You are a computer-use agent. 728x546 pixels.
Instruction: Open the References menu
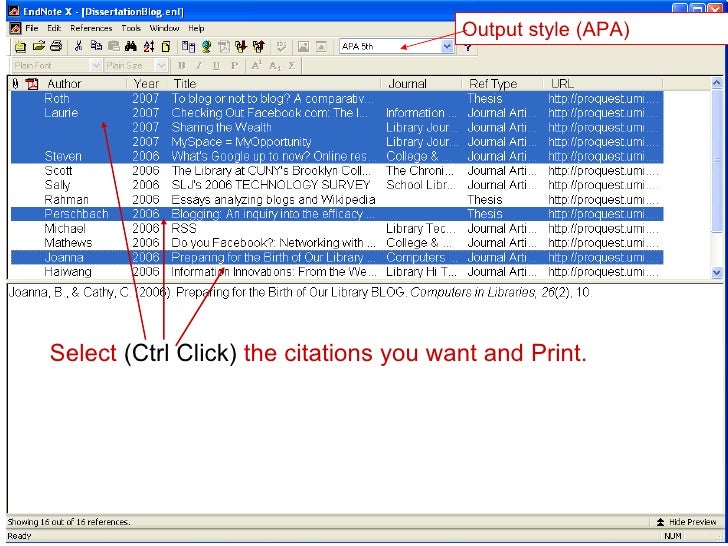tap(91, 29)
